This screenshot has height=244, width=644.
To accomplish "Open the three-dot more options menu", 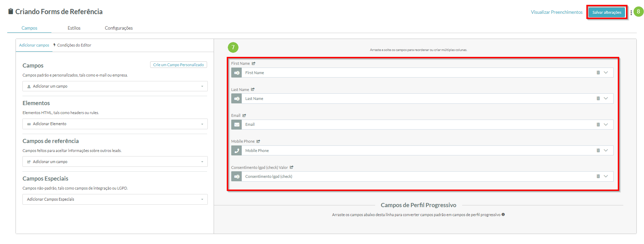I will coord(631,13).
